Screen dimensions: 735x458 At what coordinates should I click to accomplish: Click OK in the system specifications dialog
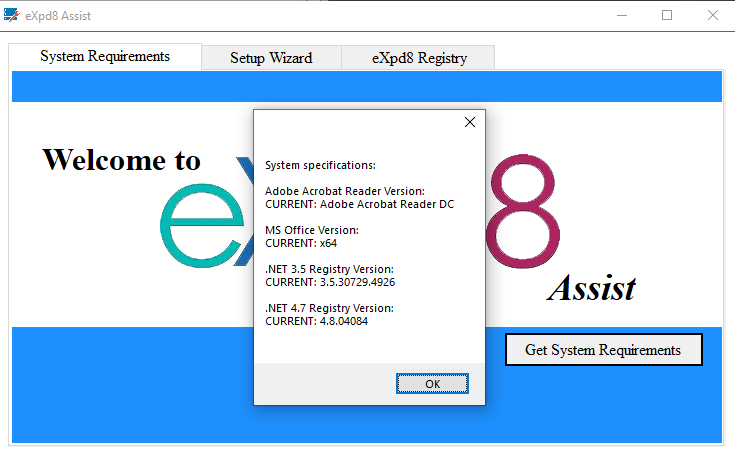point(432,383)
